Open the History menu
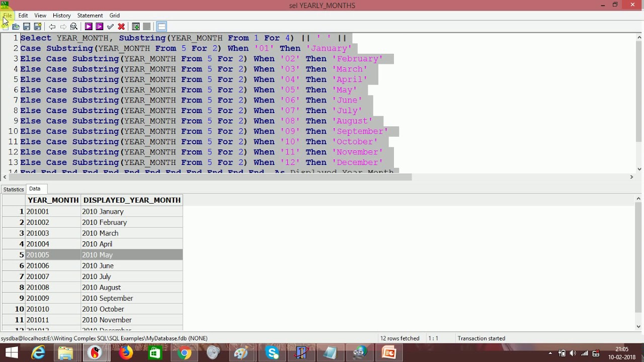Screen dimensions: 644x362 click(x=62, y=16)
